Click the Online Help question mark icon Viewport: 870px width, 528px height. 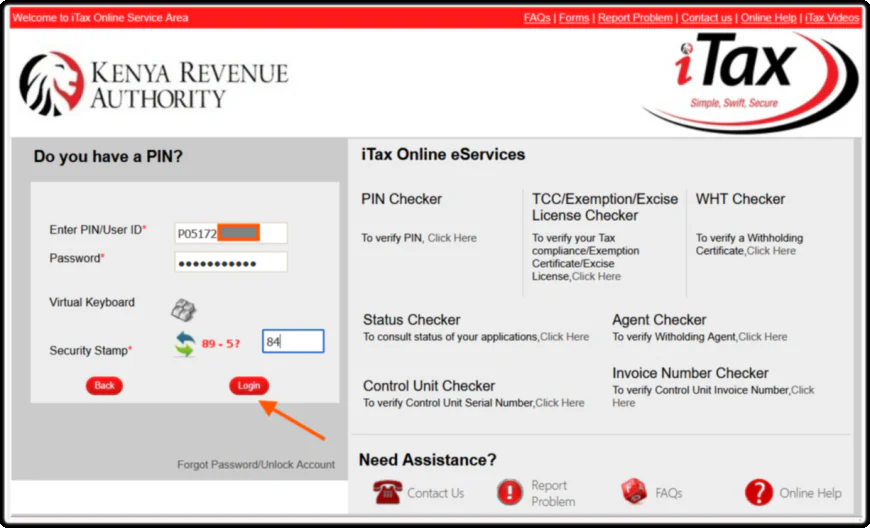tap(758, 493)
